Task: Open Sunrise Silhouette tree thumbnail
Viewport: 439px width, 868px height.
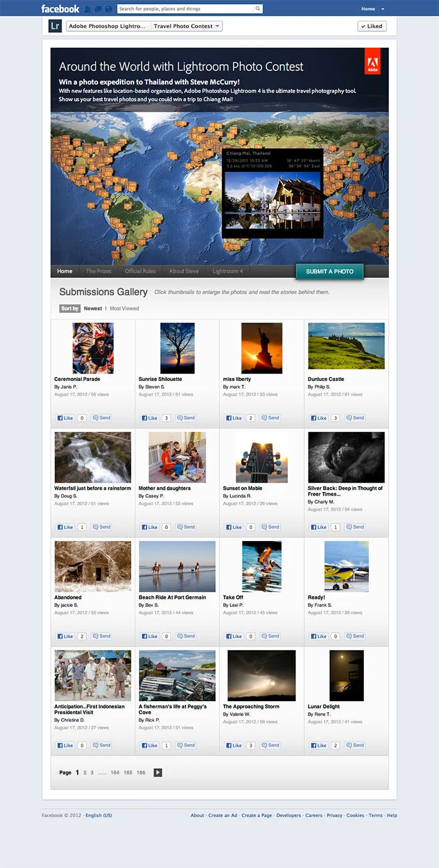Action: (177, 348)
